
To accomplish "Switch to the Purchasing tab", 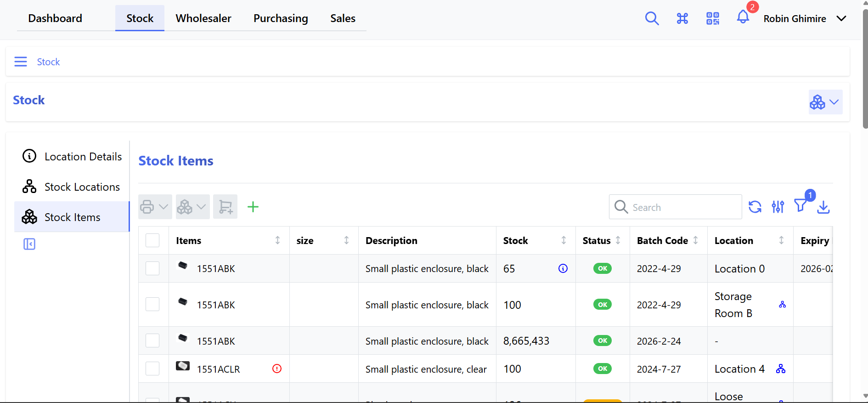I will pyautogui.click(x=281, y=18).
